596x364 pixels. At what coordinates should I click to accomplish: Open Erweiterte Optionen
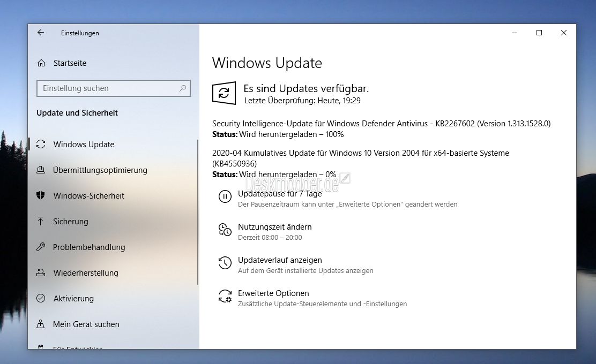[273, 293]
